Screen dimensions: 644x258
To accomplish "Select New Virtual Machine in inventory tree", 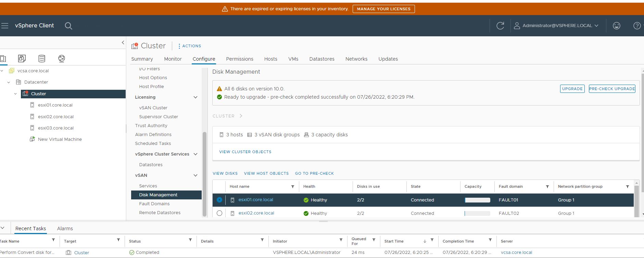I will pos(60,139).
